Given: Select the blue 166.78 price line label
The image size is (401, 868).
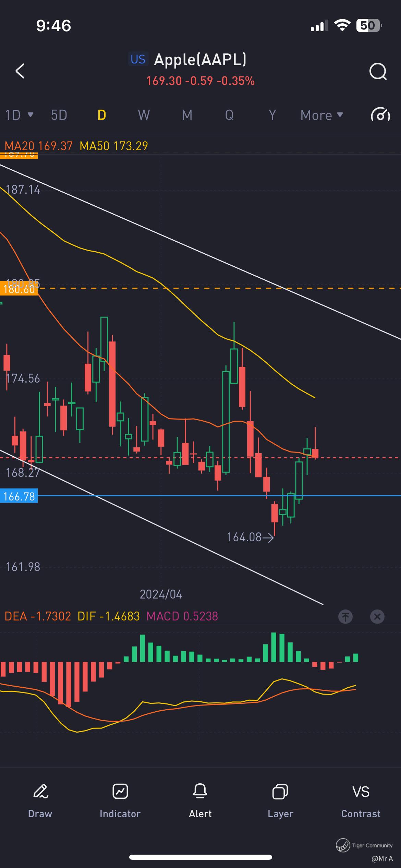Looking at the screenshot, I should point(19,496).
